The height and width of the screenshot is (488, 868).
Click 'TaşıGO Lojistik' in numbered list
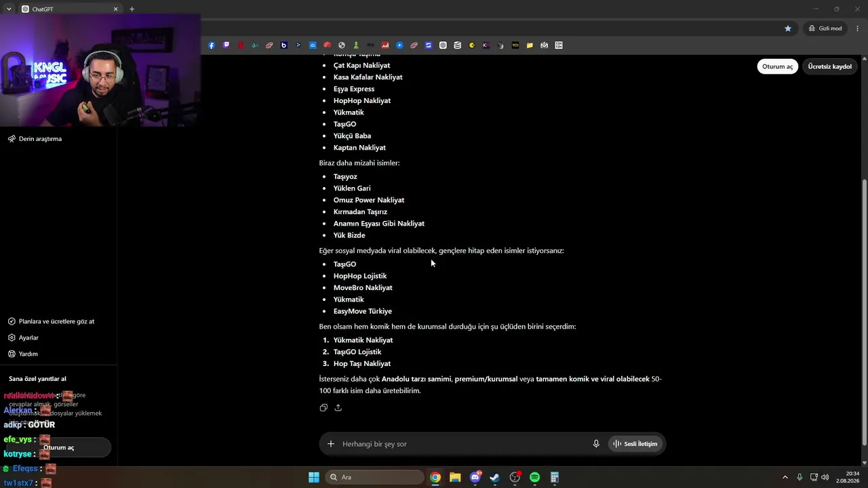(357, 352)
